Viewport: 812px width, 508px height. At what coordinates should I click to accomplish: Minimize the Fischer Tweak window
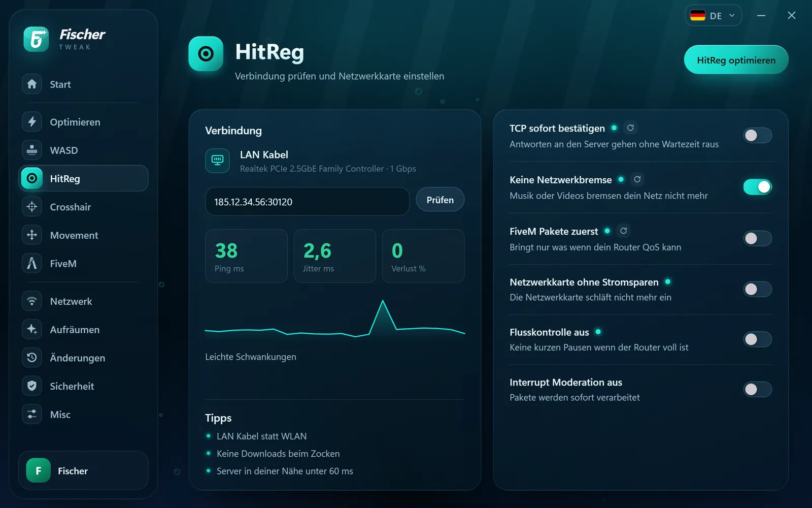(x=761, y=16)
